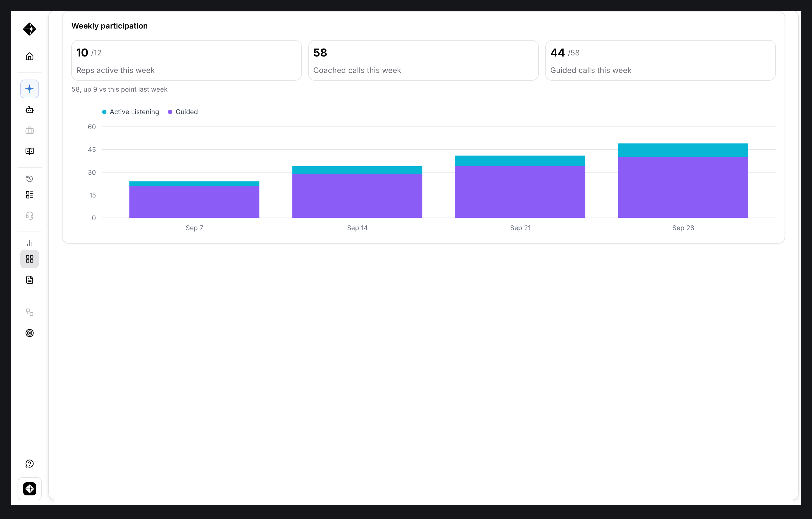Click the Reps active this week card

click(187, 60)
